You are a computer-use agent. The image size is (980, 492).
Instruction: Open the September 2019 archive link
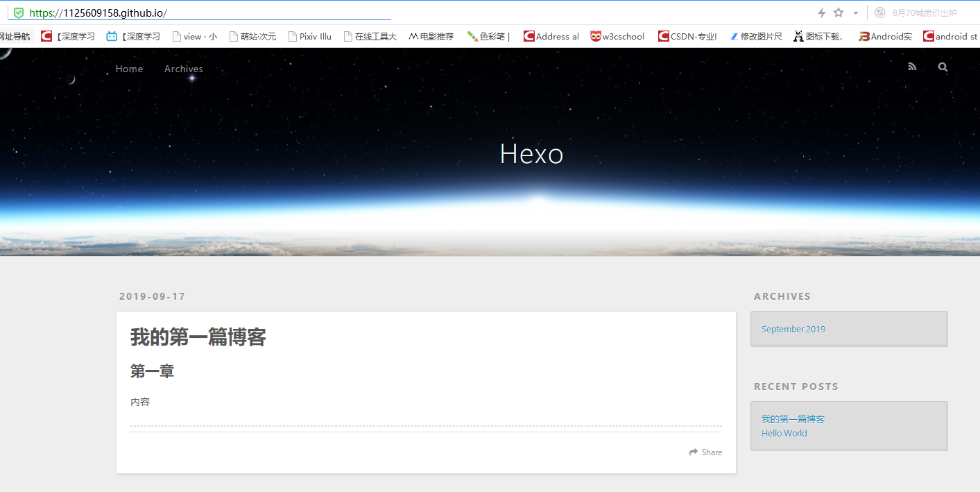[793, 328]
